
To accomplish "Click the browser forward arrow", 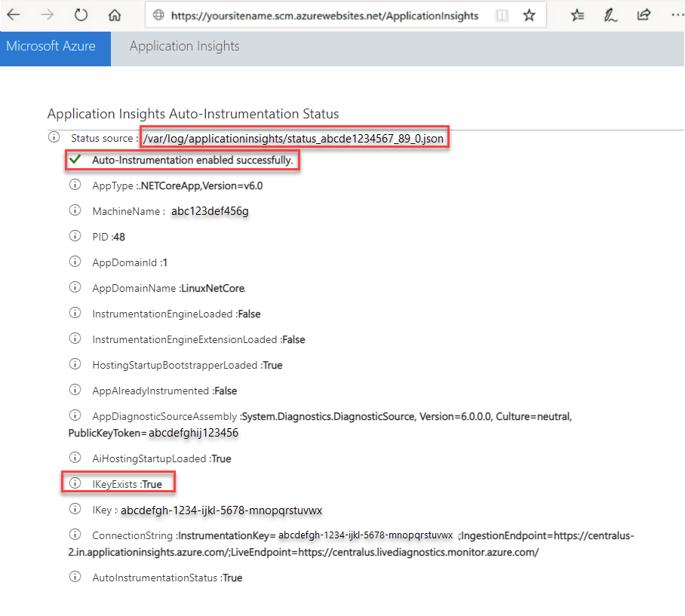I will 47,15.
